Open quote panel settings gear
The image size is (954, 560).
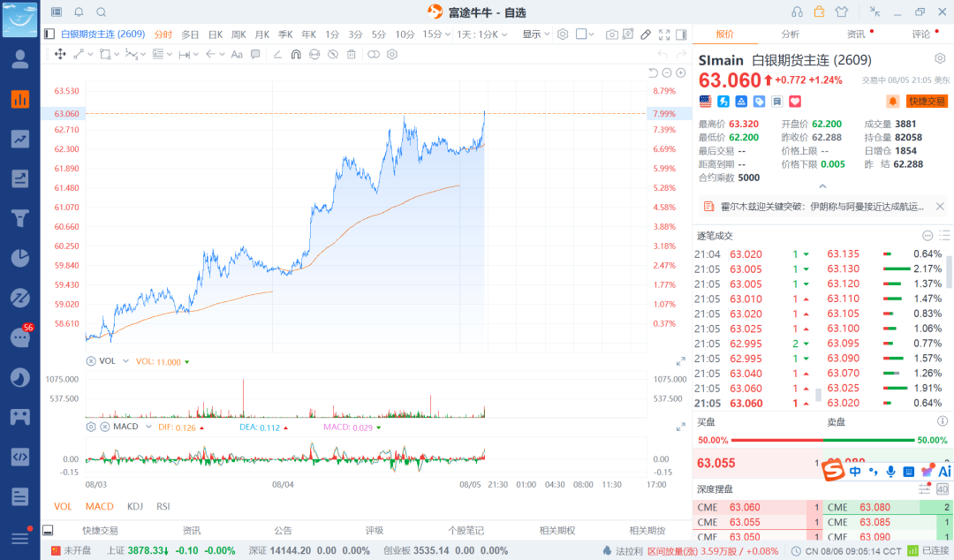point(940,58)
